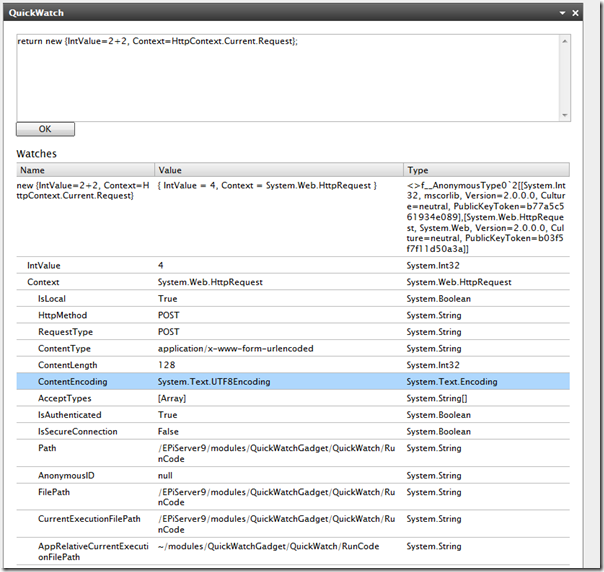The height and width of the screenshot is (572, 604).
Task: Select the IsAuthenticated property row
Action: pyautogui.click(x=69, y=414)
